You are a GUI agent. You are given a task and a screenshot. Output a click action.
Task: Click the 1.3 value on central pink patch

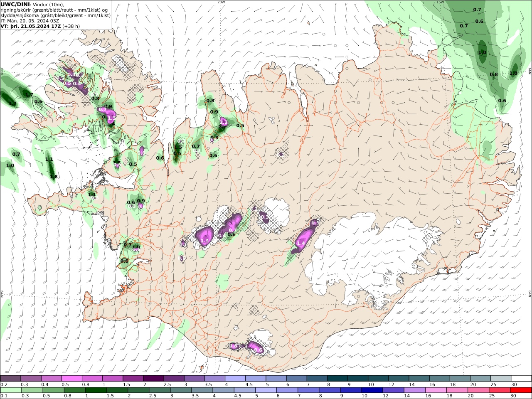(204, 241)
